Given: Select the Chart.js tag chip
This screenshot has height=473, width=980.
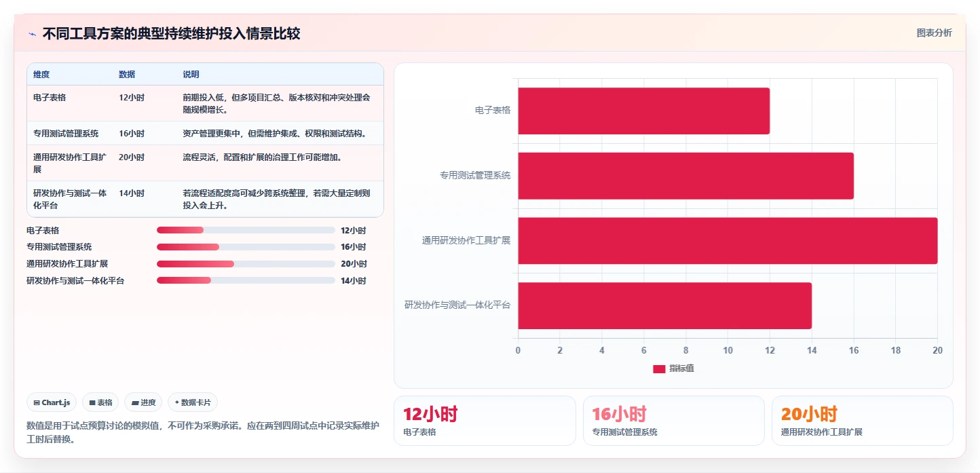Looking at the screenshot, I should (52, 402).
